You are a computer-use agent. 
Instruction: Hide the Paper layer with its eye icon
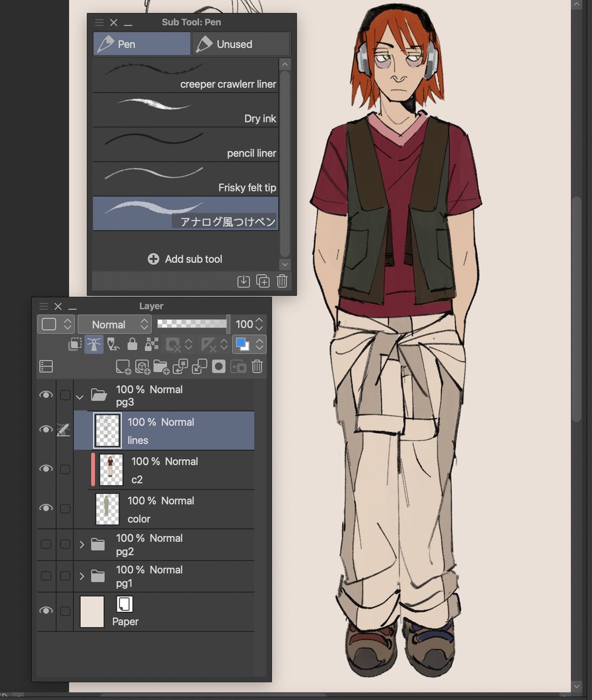coord(46,610)
